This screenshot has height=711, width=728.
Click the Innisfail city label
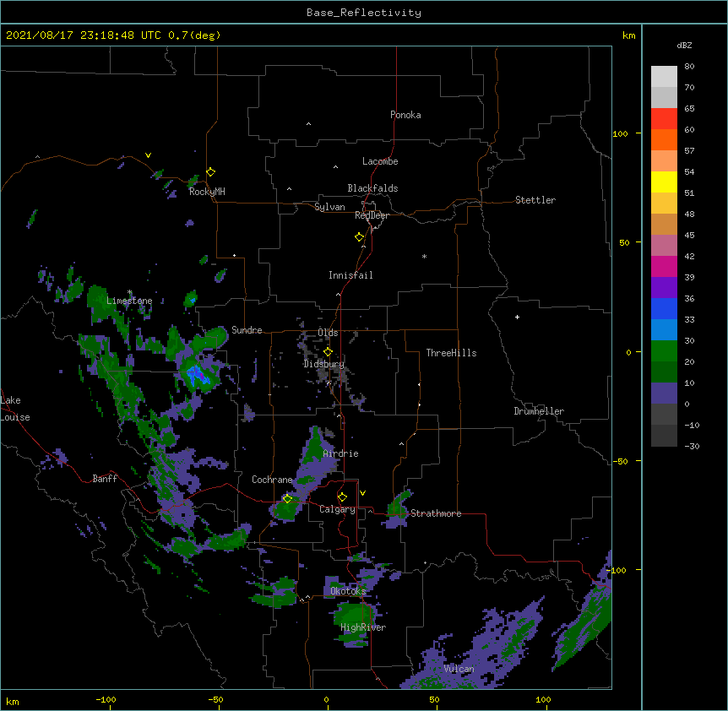[x=350, y=275]
